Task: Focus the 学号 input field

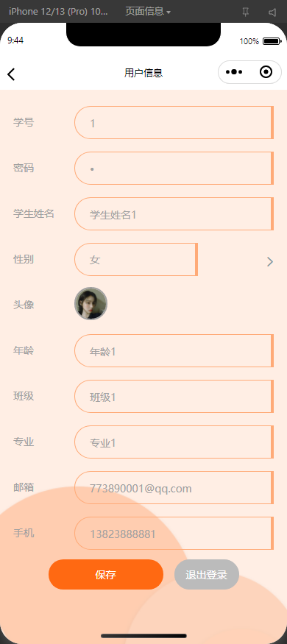Action: click(174, 122)
